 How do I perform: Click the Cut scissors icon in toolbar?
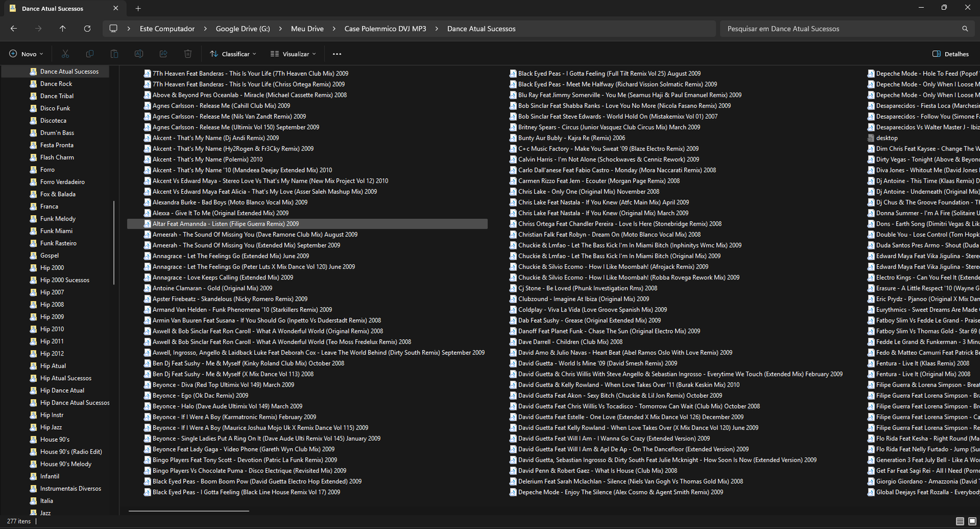click(x=66, y=54)
